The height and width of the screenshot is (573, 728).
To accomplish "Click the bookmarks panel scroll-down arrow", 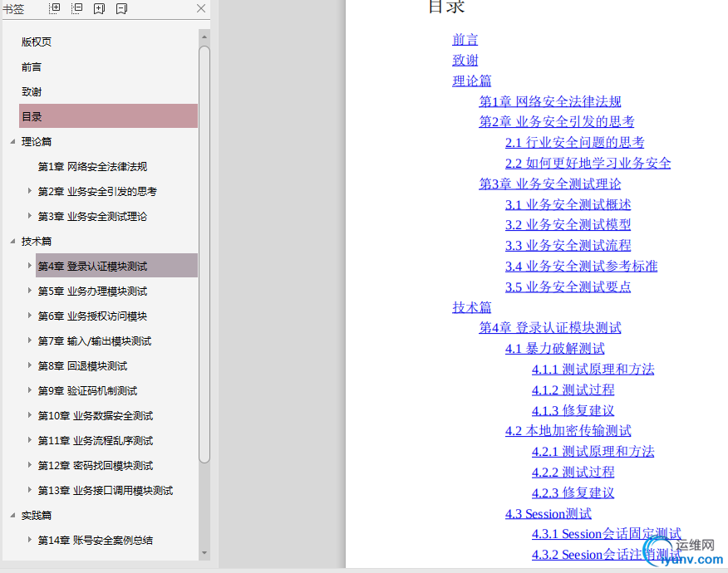I will pyautogui.click(x=204, y=553).
